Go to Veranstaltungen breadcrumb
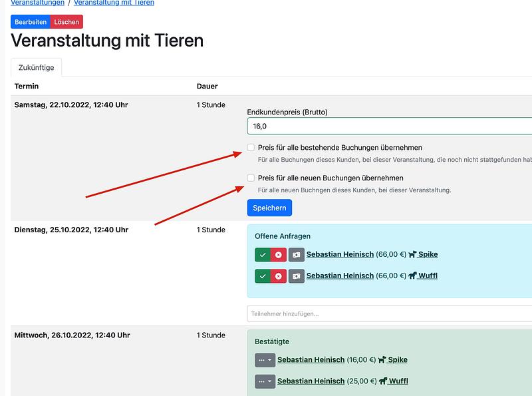532x396 pixels. 37,3
